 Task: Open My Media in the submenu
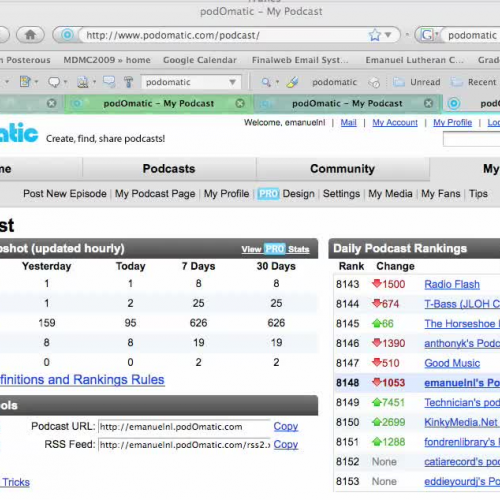tap(390, 194)
